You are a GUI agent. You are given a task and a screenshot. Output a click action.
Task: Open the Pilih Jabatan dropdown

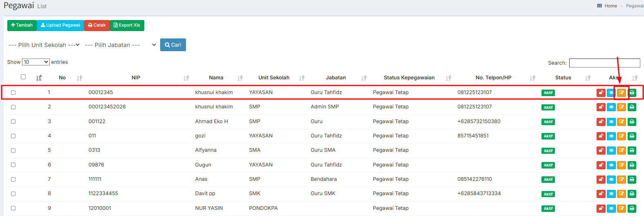point(121,45)
